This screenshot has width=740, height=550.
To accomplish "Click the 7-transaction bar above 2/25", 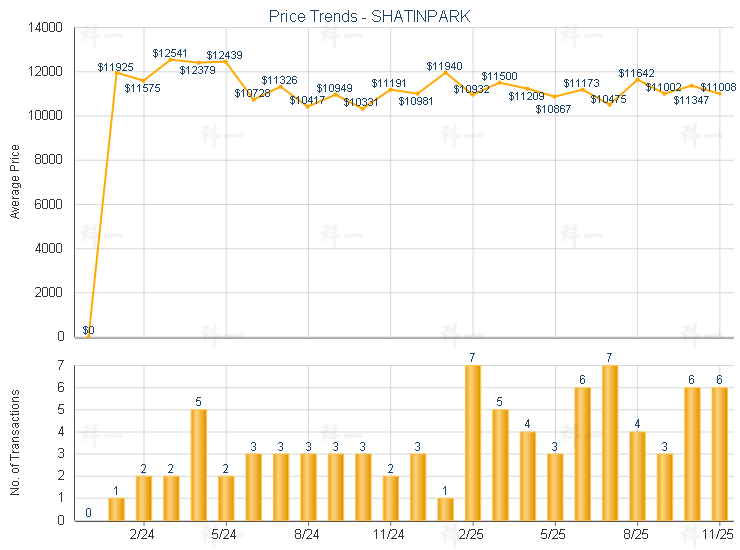I will 472,442.
